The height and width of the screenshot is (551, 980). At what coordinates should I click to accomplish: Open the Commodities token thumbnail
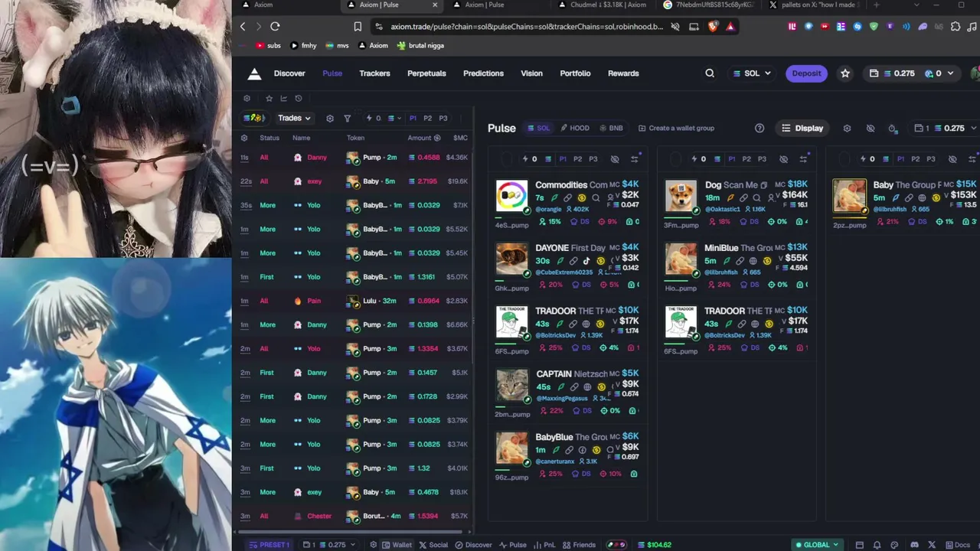pyautogui.click(x=511, y=197)
